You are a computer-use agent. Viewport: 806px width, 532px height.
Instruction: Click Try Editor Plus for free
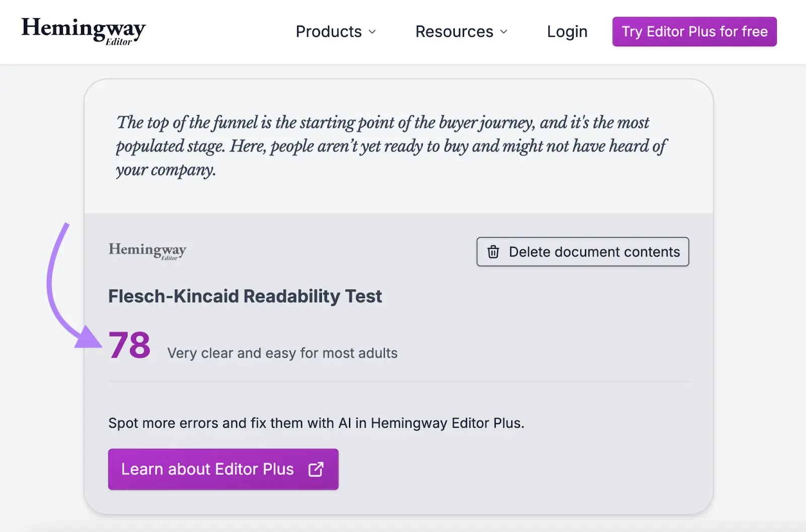pyautogui.click(x=694, y=31)
